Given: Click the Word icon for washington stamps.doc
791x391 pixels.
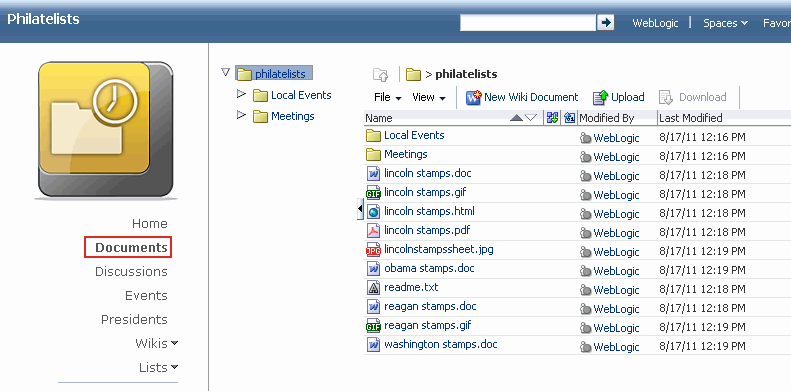Looking at the screenshot, I should coord(373,345).
